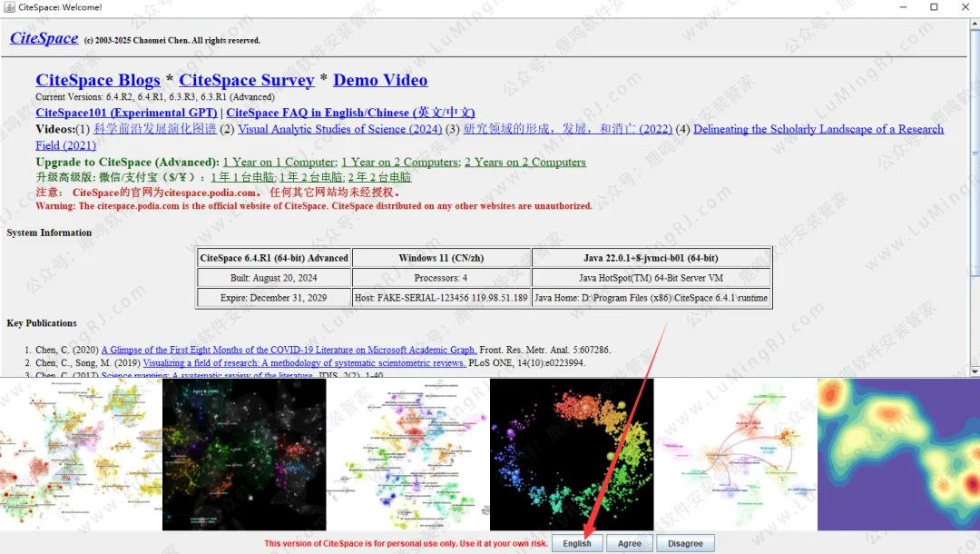The image size is (980, 554).
Task: Click the black-background rainbow cluster thumbnail
Action: pos(572,454)
